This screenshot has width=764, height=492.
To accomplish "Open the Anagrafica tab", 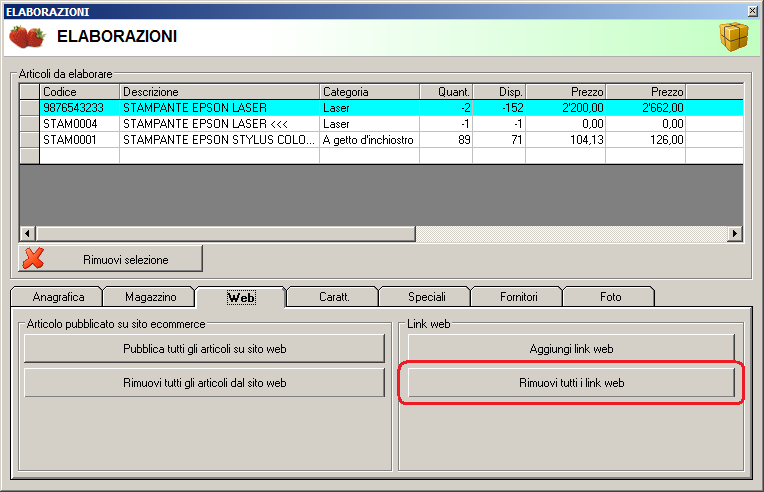I will (58, 297).
